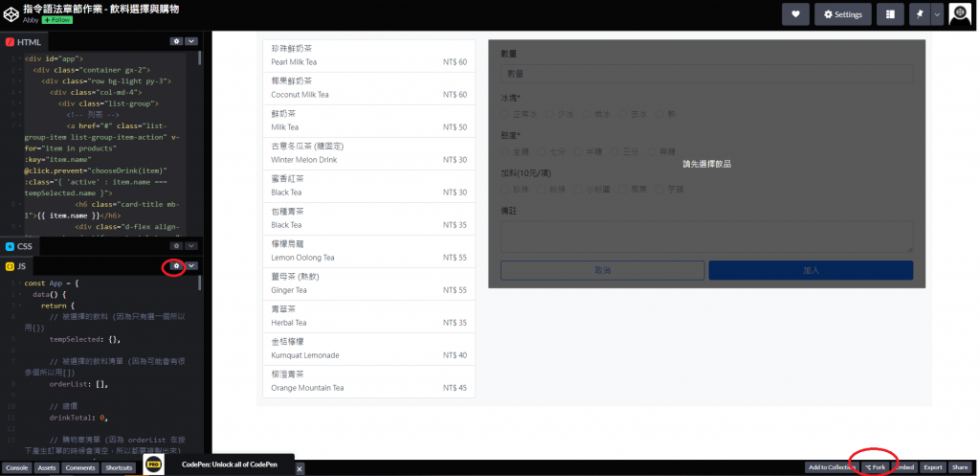Screen dimensions: 980x476
Task: Choose Orange Mountain Tea item
Action: coord(368,381)
